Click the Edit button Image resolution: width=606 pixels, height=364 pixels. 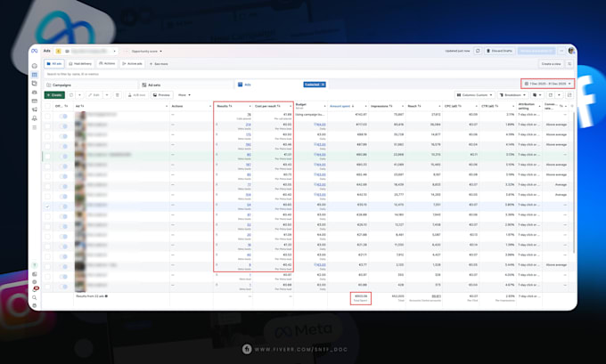point(94,95)
